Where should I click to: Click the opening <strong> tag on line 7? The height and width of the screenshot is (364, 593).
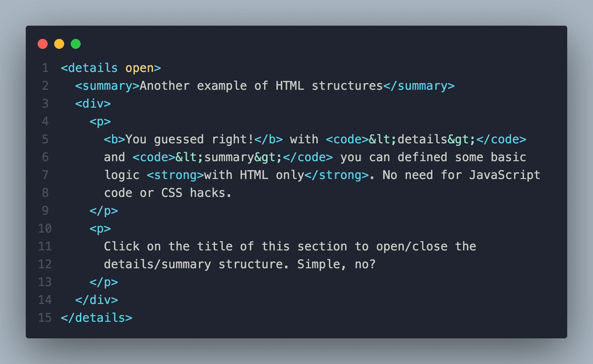point(175,175)
